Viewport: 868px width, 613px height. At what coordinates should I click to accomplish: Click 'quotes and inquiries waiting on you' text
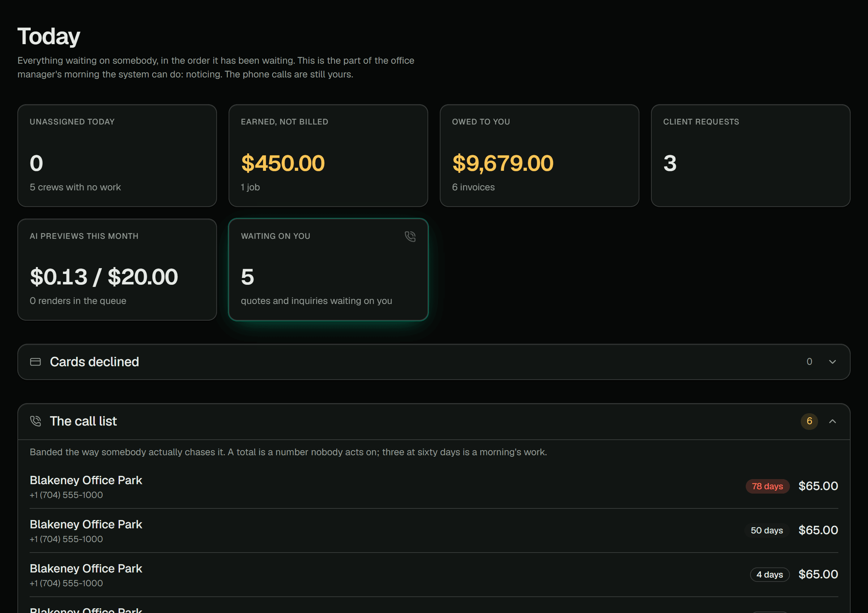point(316,301)
